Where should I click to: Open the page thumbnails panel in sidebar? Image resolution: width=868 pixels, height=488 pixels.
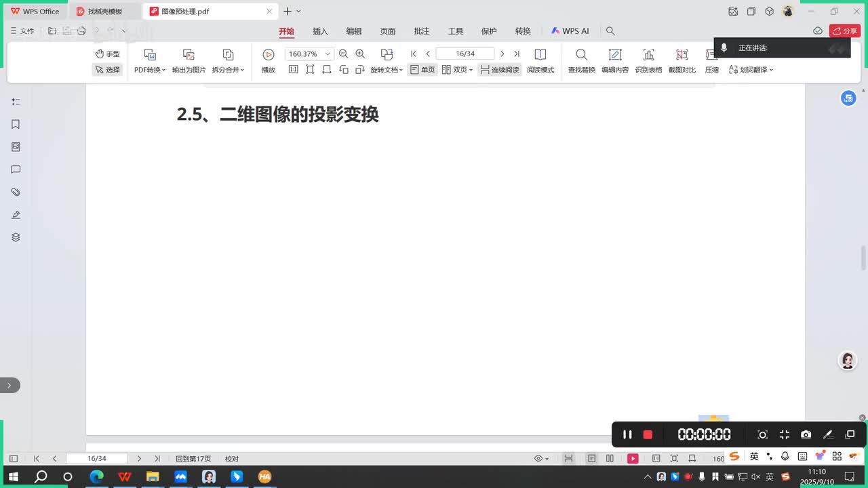[16, 147]
